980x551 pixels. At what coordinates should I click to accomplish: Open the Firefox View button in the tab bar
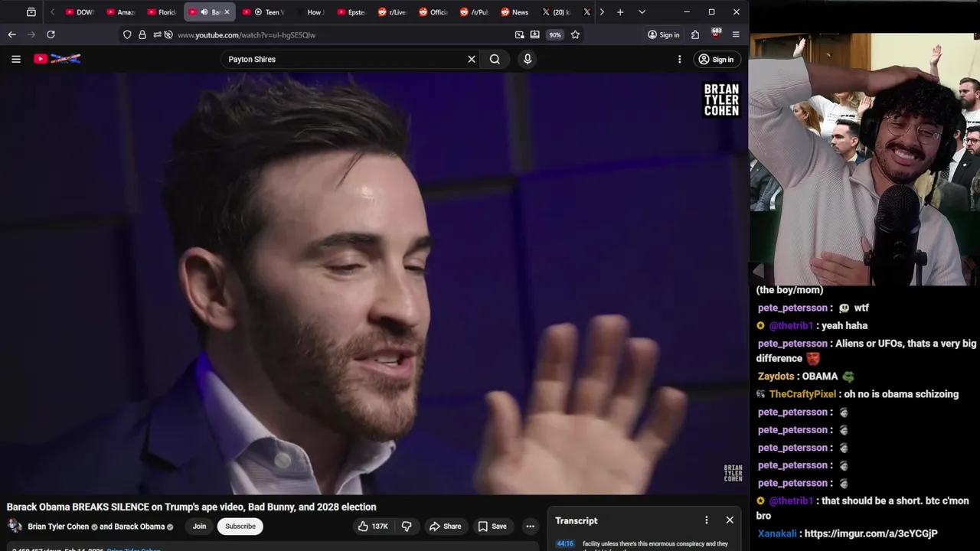(x=31, y=12)
